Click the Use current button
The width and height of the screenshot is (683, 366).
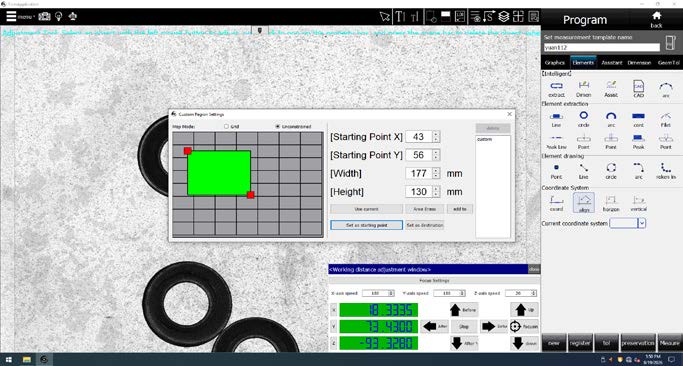pyautogui.click(x=366, y=209)
